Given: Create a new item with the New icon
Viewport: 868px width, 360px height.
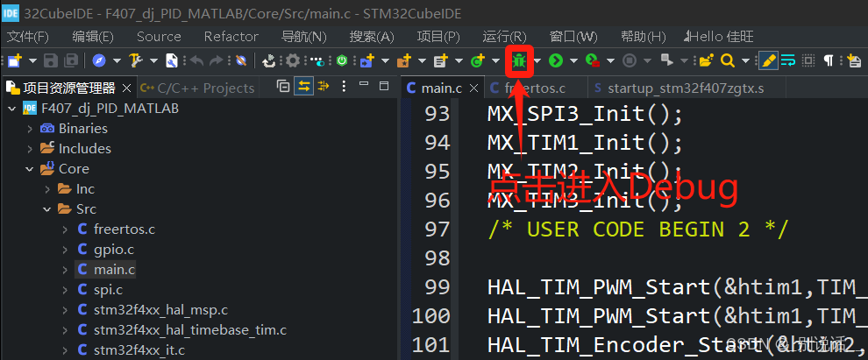Looking at the screenshot, I should [x=14, y=60].
